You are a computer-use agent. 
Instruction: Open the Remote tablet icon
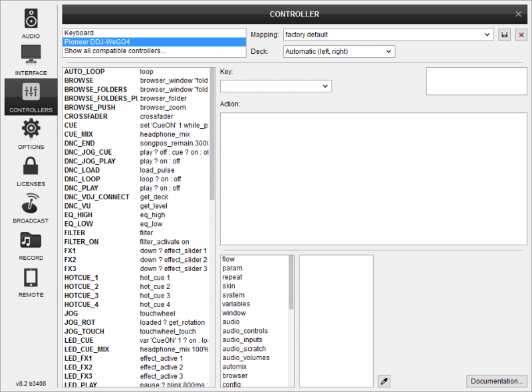point(31,277)
